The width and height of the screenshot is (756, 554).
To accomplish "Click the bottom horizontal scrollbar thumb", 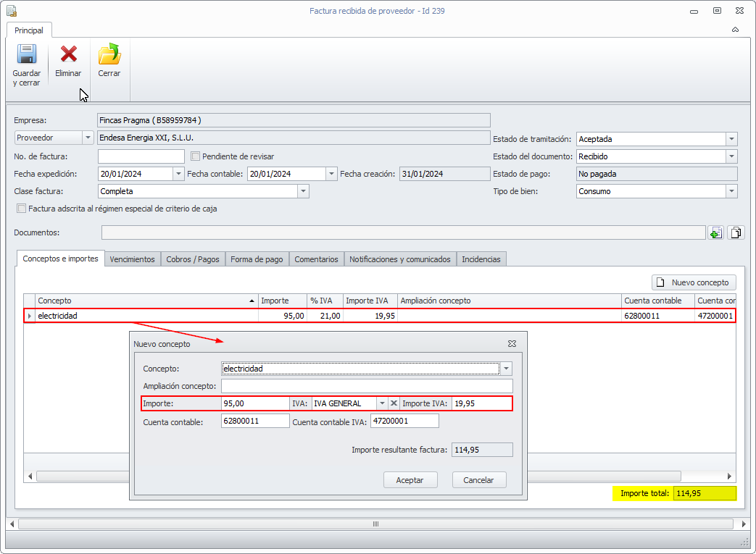I will [375, 524].
